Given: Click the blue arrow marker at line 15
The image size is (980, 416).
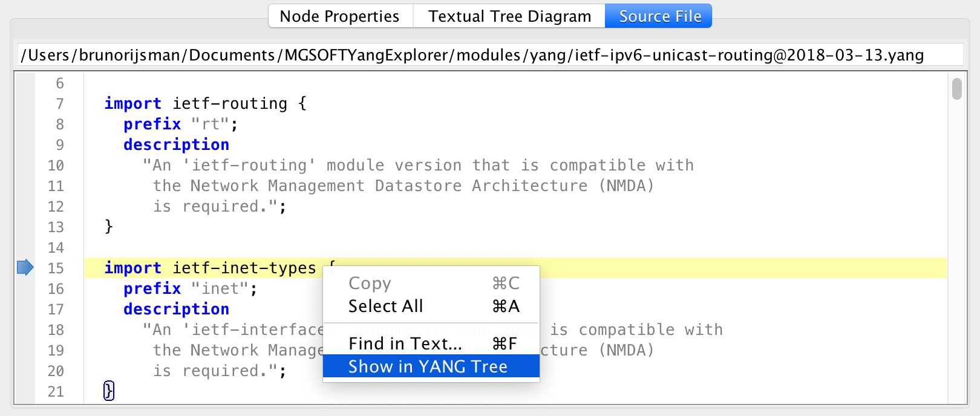Looking at the screenshot, I should (x=25, y=267).
